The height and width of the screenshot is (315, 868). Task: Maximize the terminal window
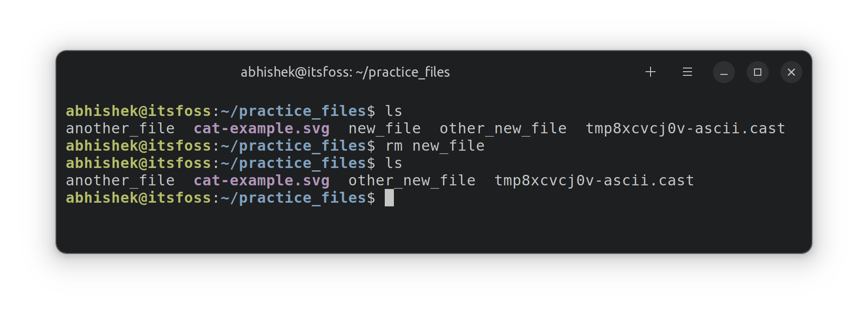point(757,72)
